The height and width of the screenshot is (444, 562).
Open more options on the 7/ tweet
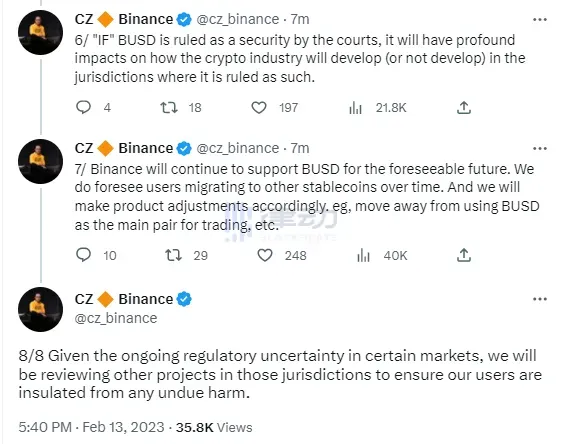[x=540, y=148]
